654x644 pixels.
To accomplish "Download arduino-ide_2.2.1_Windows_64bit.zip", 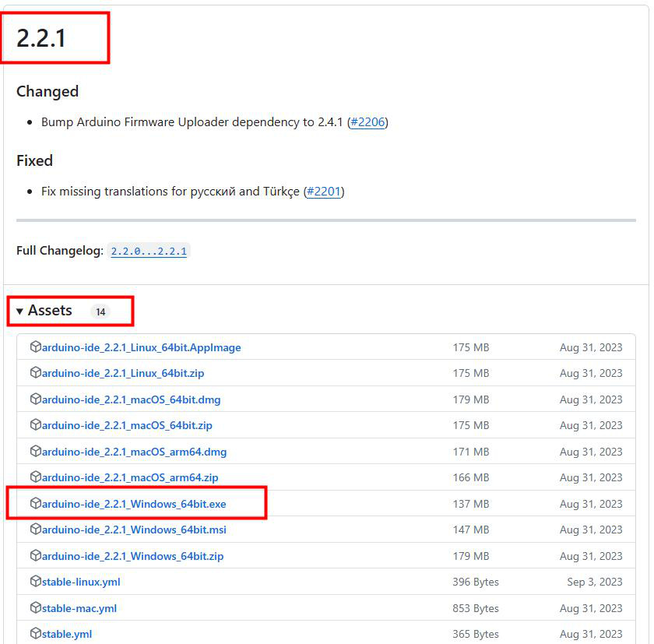I will tap(132, 556).
